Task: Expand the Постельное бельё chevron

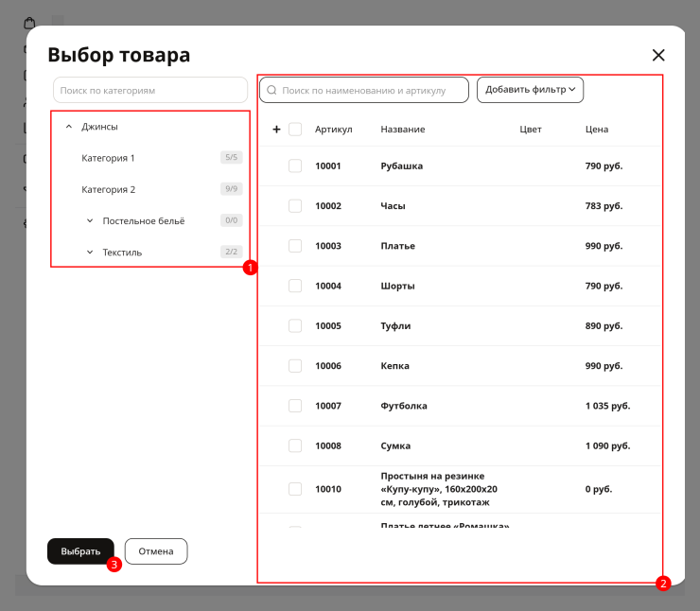Action: pos(90,221)
